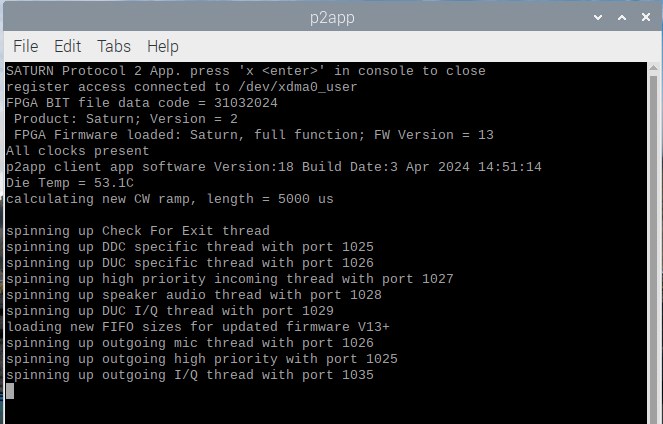
Task: Click the 'All clocks present' line
Action: [x=78, y=151]
